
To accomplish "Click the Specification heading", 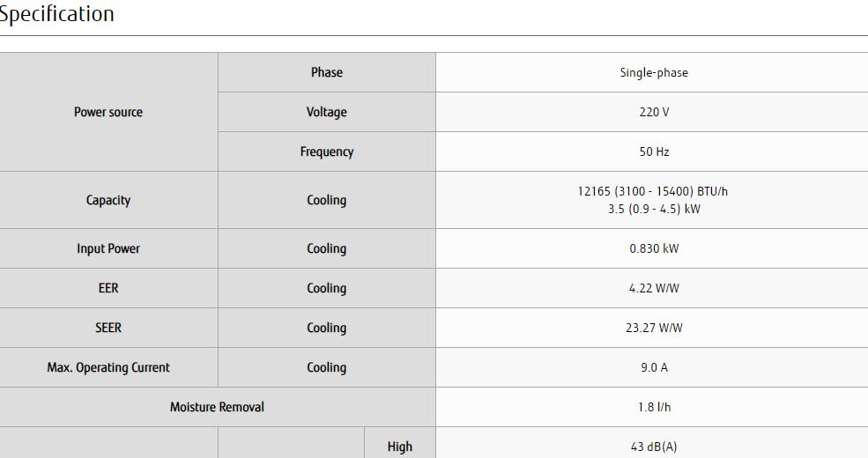I will [x=56, y=14].
